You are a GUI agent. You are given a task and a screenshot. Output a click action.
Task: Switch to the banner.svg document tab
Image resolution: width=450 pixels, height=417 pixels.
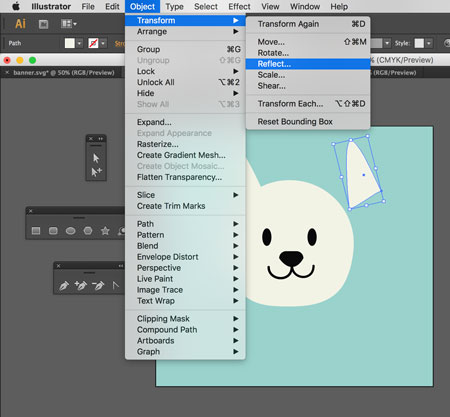[62, 72]
